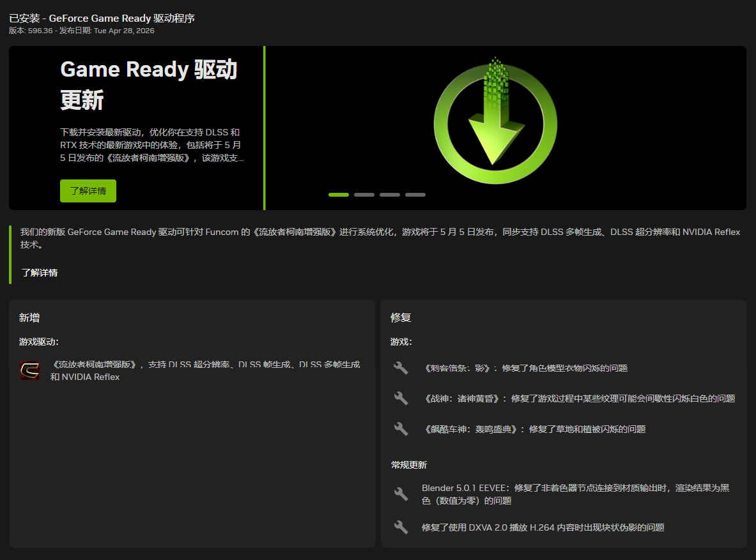The height and width of the screenshot is (560, 756).
Task: Switch to the third carousel slide indicator
Action: (x=390, y=195)
